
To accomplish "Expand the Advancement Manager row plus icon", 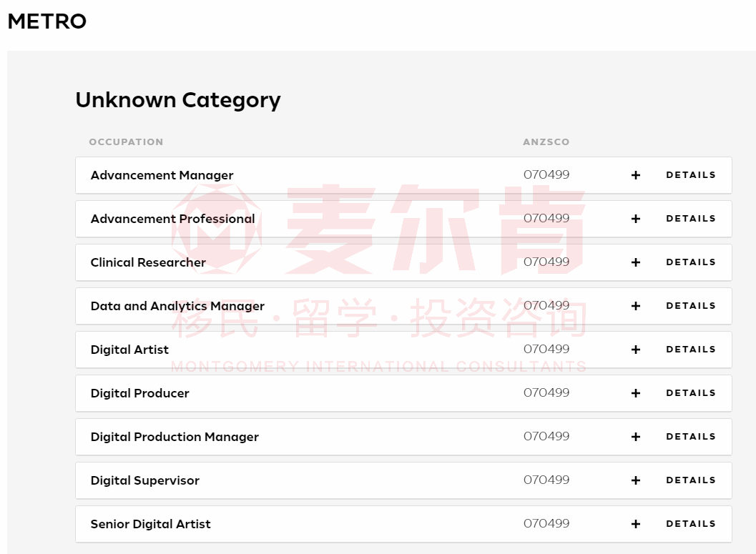I will [635, 175].
